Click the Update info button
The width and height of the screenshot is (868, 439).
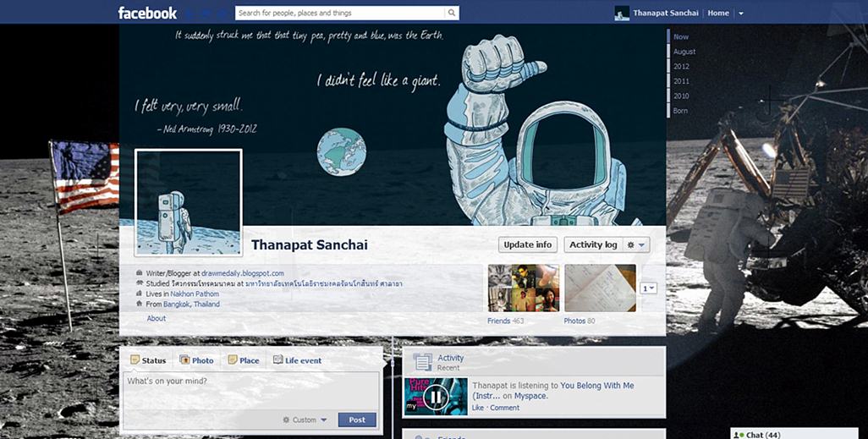[x=528, y=244]
